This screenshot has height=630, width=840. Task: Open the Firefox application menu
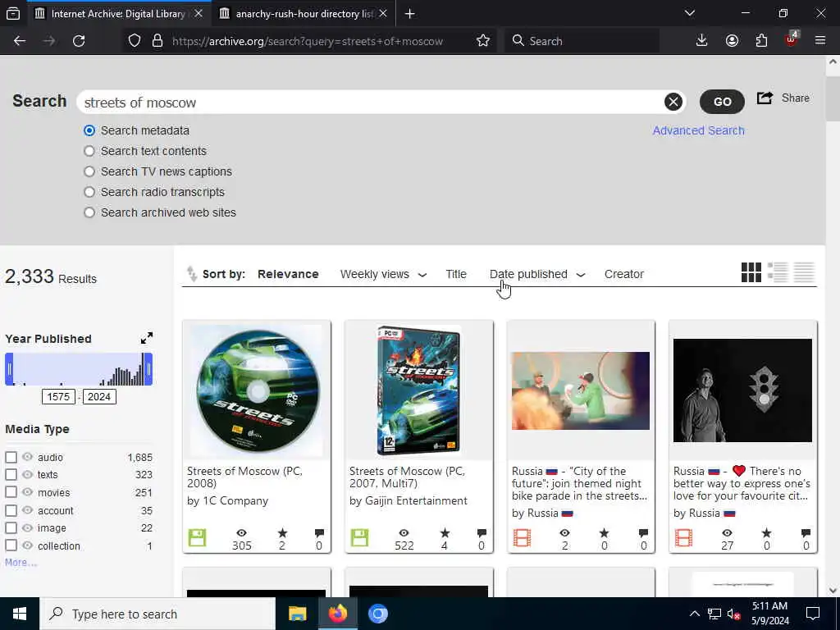point(820,41)
